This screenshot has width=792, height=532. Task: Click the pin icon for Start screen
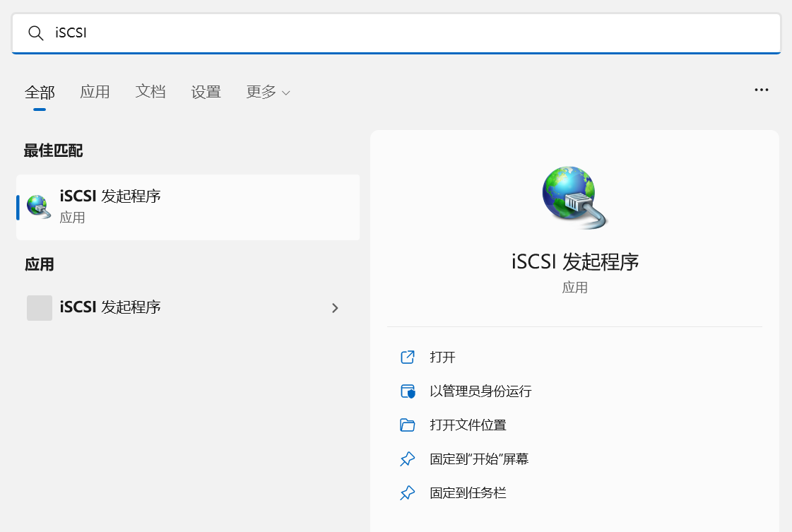[408, 459]
